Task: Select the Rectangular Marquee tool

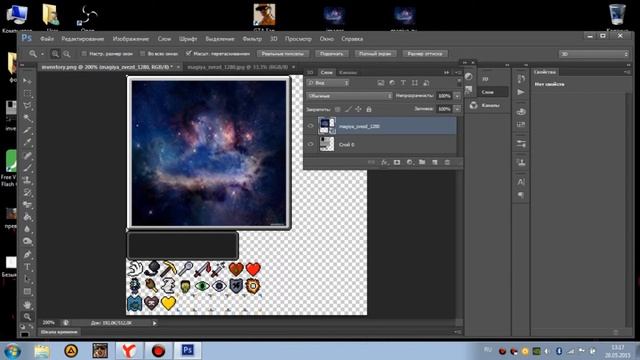Action: click(x=27, y=93)
